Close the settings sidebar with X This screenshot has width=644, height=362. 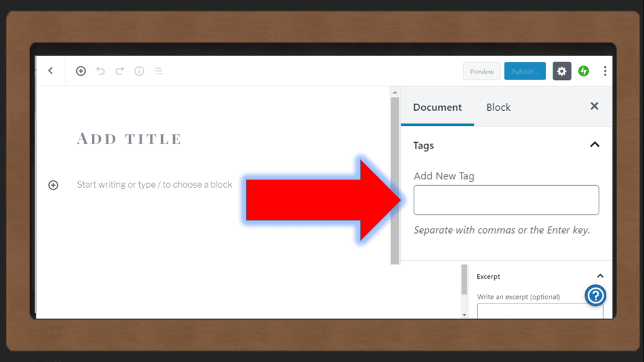(x=594, y=106)
